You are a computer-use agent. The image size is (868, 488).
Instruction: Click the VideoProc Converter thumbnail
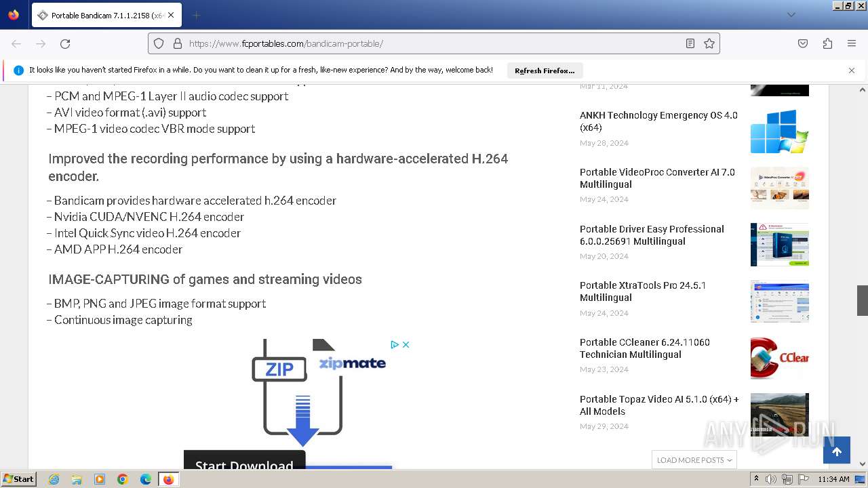780,188
